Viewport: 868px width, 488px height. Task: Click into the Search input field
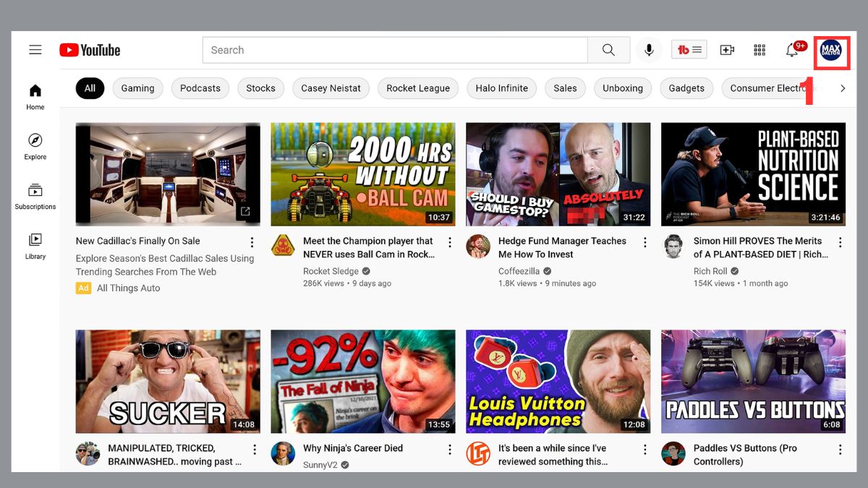(x=395, y=50)
